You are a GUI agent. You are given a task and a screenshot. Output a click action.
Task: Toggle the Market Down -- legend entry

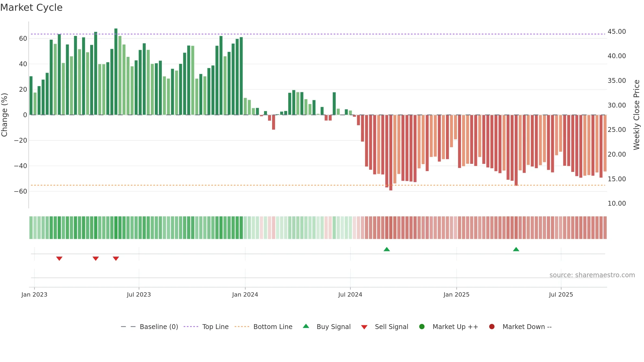point(520,327)
